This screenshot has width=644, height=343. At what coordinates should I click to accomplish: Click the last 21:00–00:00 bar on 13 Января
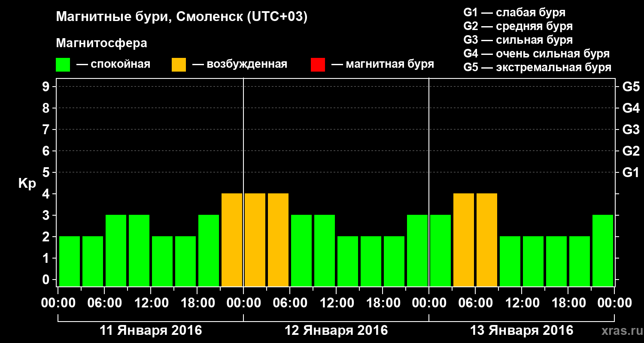603,250
